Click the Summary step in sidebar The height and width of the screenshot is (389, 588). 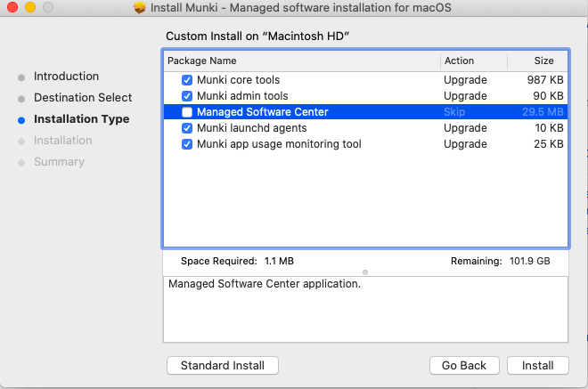[x=59, y=162]
